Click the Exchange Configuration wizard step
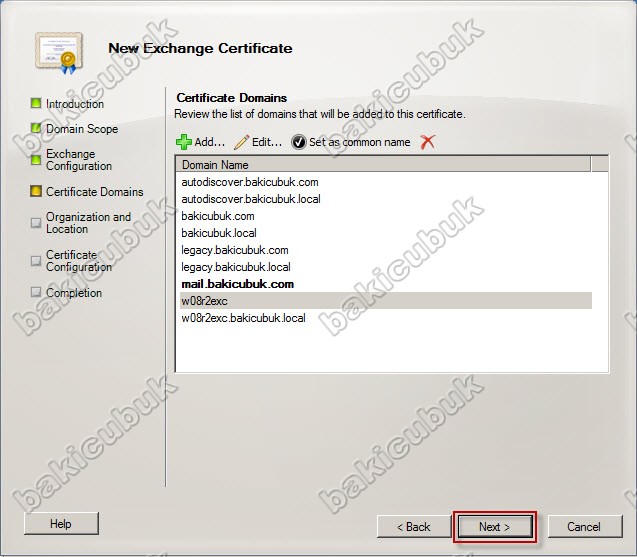637x557 pixels. tap(79, 160)
